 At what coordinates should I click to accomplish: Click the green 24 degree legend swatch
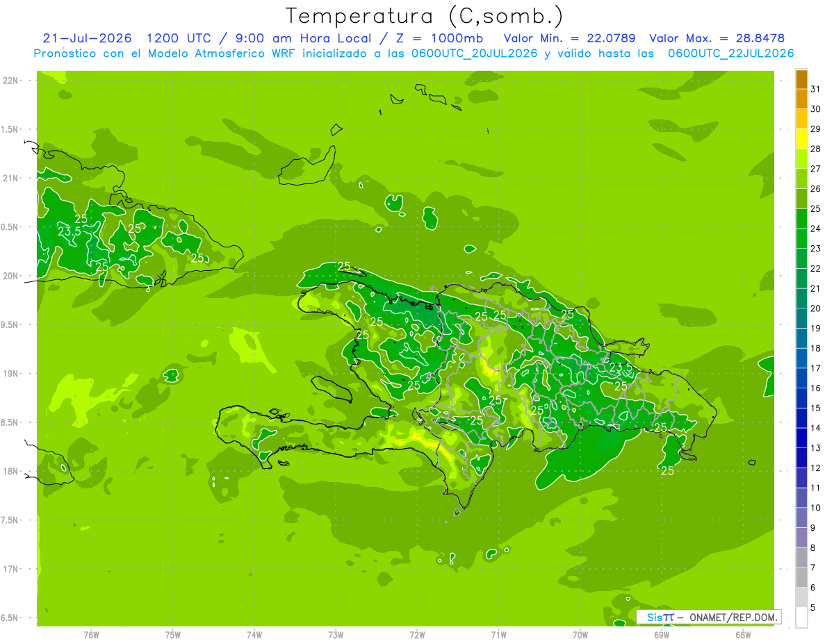click(x=801, y=219)
